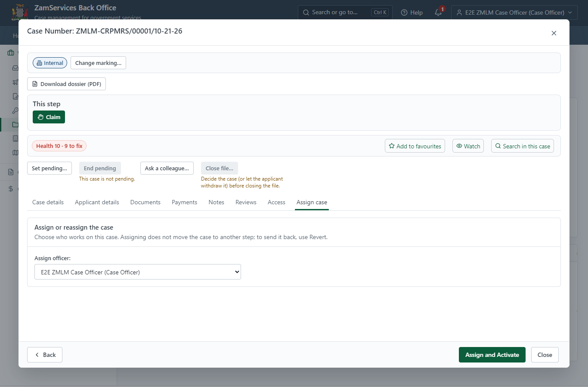Click the folder icon in background sidebar
This screenshot has width=588, height=387.
point(15,125)
